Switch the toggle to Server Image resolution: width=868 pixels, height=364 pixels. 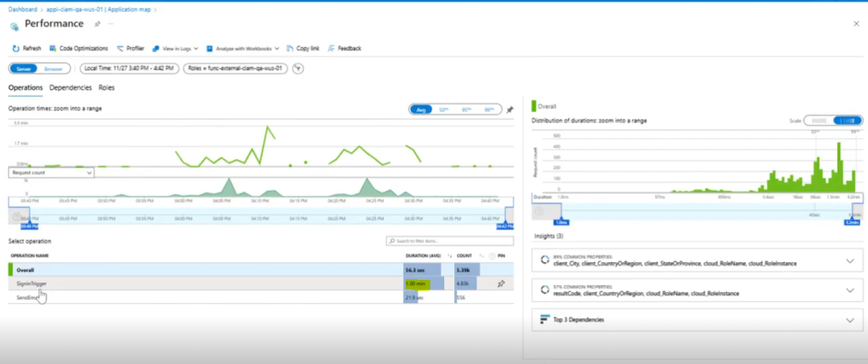23,69
